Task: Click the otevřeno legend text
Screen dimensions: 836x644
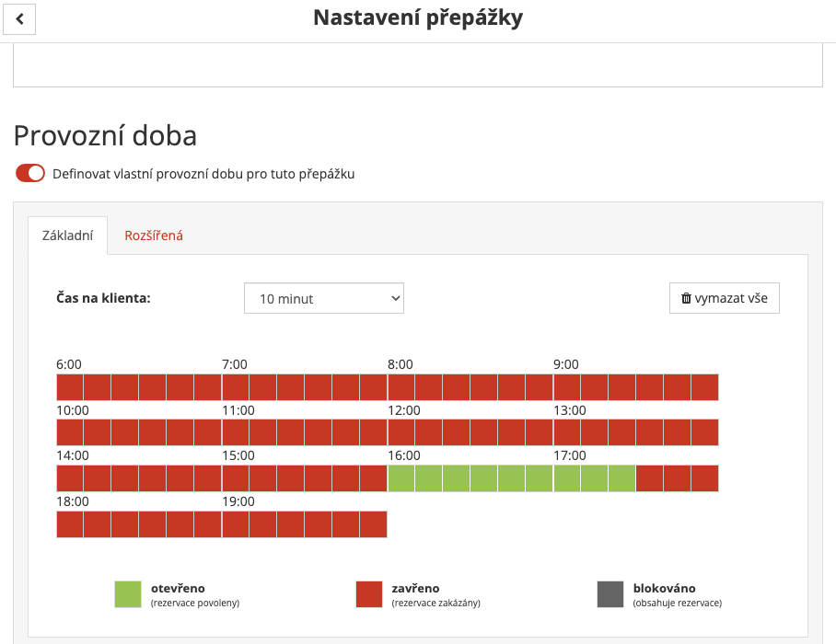Action: (178, 588)
